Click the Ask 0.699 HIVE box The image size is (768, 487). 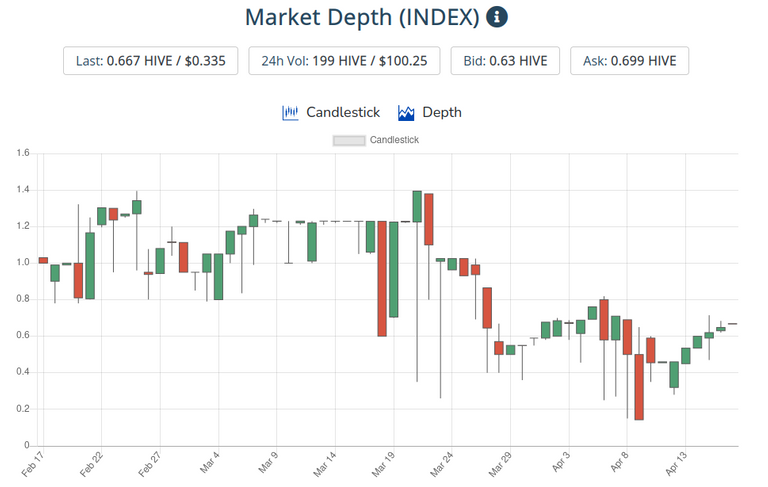[x=629, y=61]
